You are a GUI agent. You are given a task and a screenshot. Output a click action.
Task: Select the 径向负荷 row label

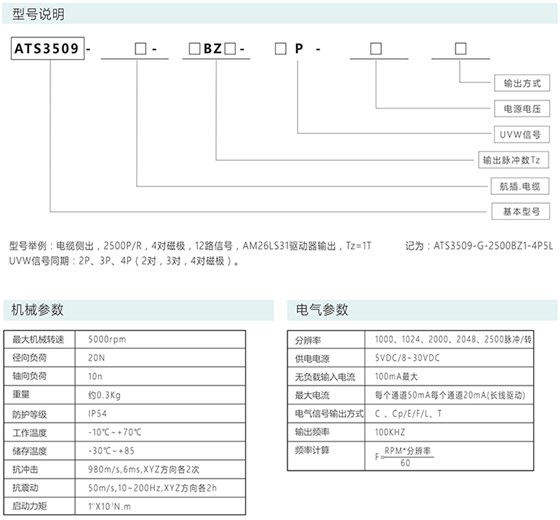pyautogui.click(x=30, y=358)
